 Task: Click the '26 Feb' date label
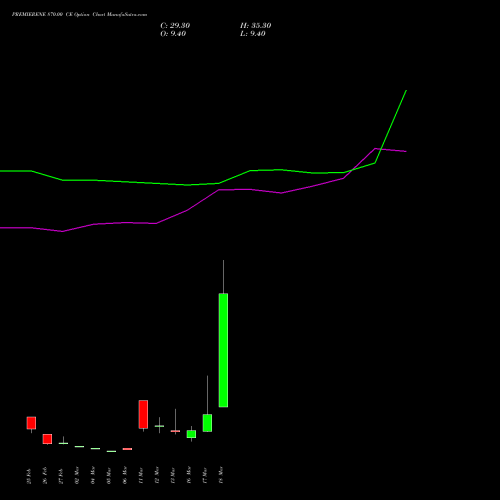coord(45,475)
